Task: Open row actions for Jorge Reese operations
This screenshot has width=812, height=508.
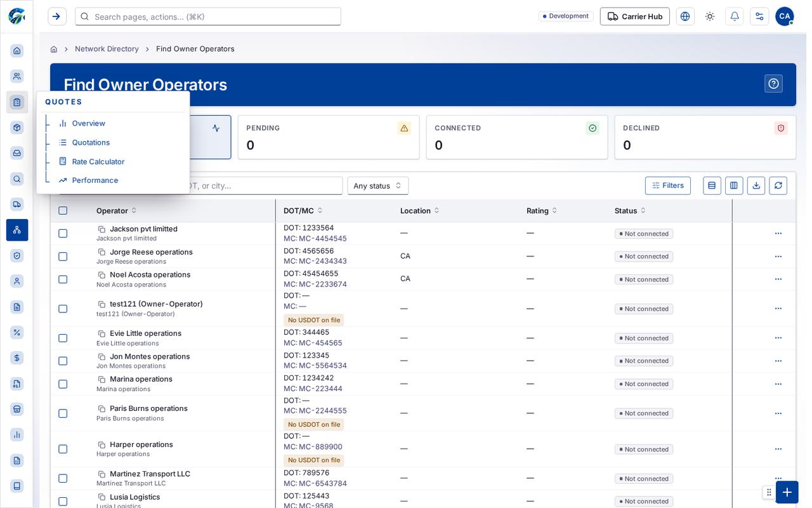Action: 778,257
